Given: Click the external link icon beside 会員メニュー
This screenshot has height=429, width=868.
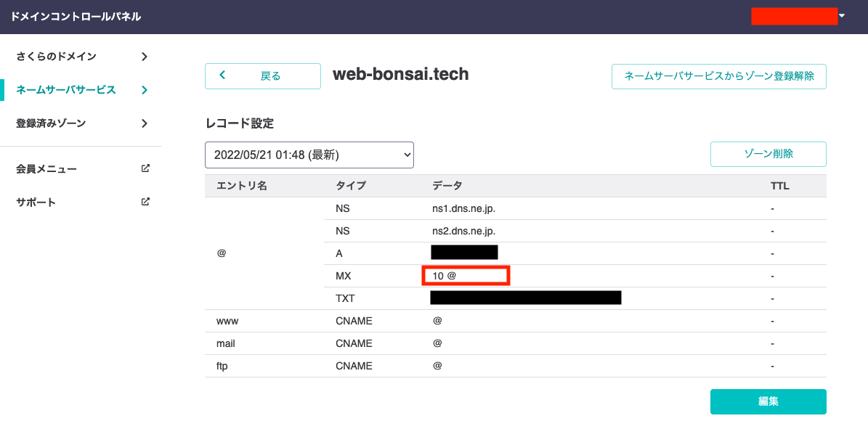Looking at the screenshot, I should [144, 168].
